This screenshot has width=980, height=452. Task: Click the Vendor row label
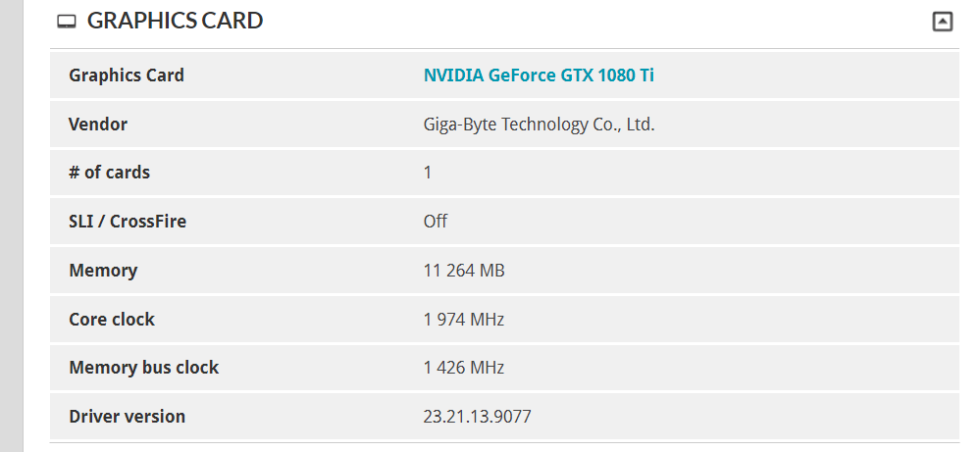click(x=98, y=125)
